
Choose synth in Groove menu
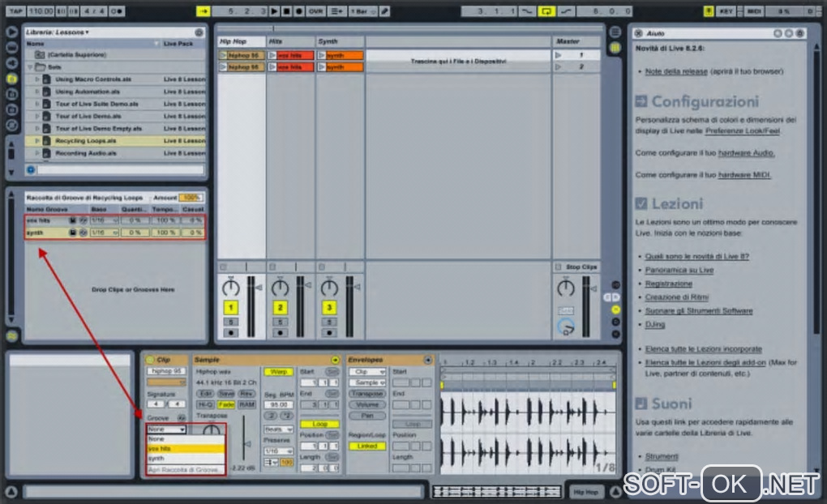click(x=186, y=459)
